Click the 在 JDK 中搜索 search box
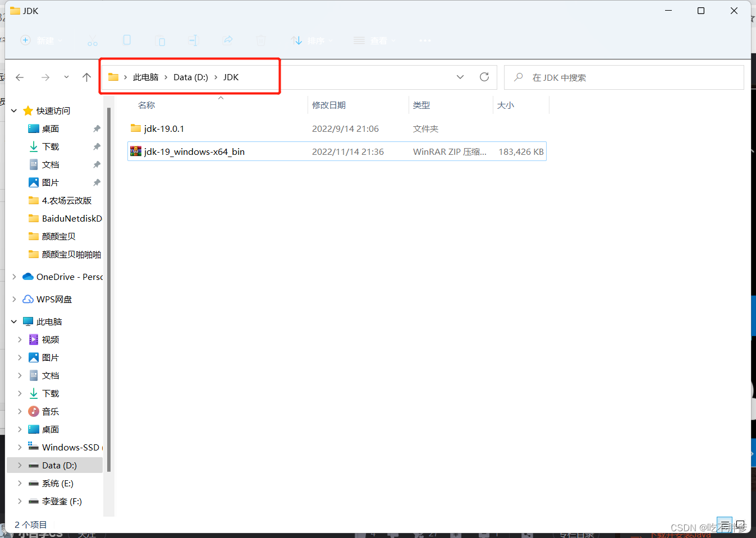 tap(624, 77)
